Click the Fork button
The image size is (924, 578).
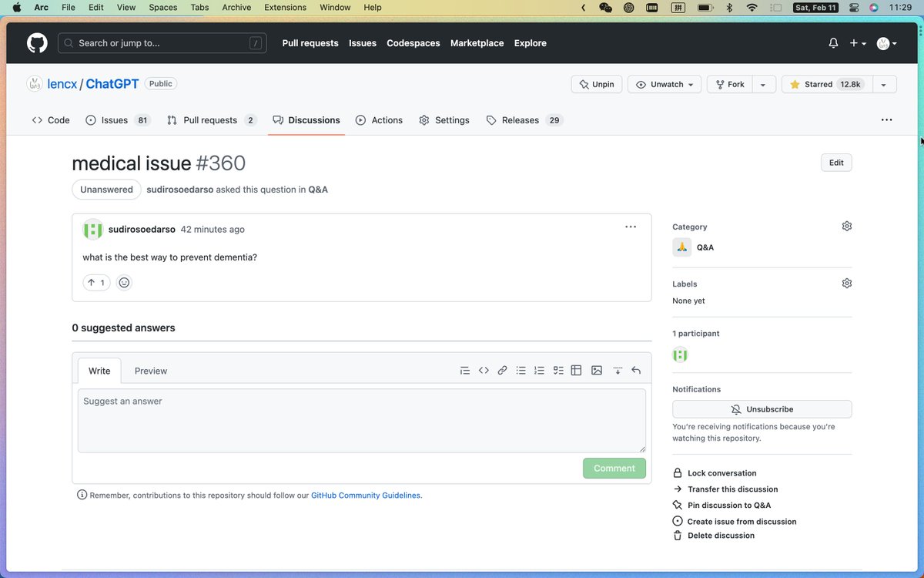729,84
